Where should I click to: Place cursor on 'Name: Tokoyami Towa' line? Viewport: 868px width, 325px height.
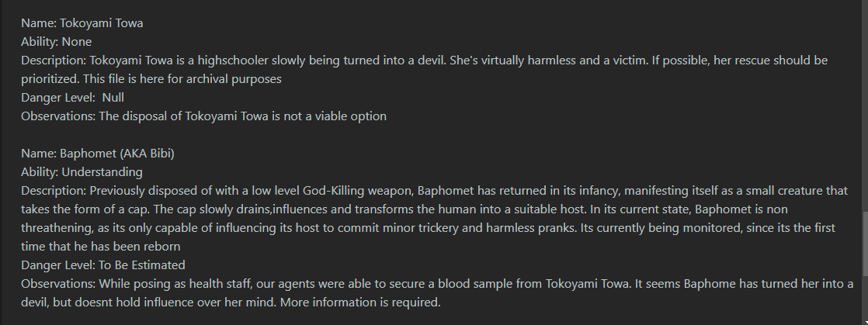click(82, 23)
